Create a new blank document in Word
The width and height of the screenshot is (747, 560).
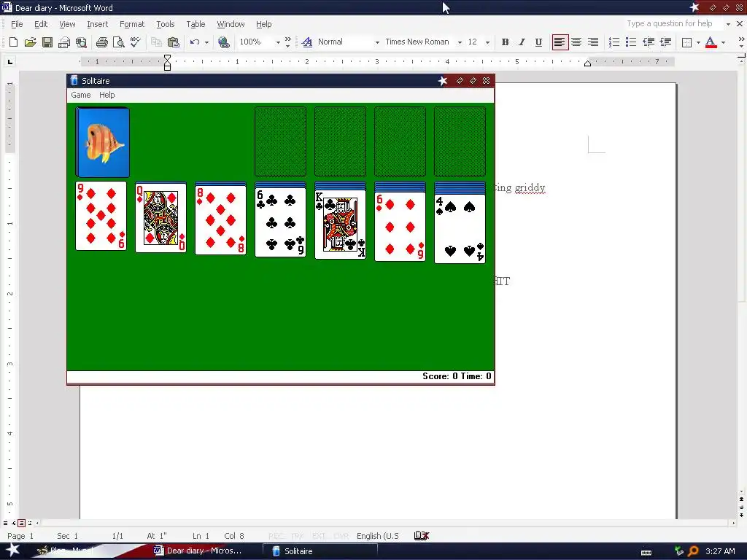(13, 42)
